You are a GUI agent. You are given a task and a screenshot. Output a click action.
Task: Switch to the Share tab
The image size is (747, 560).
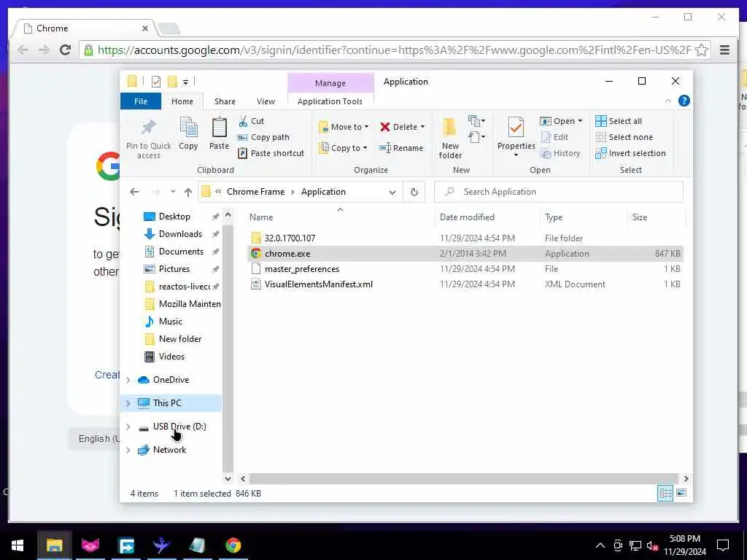(225, 101)
